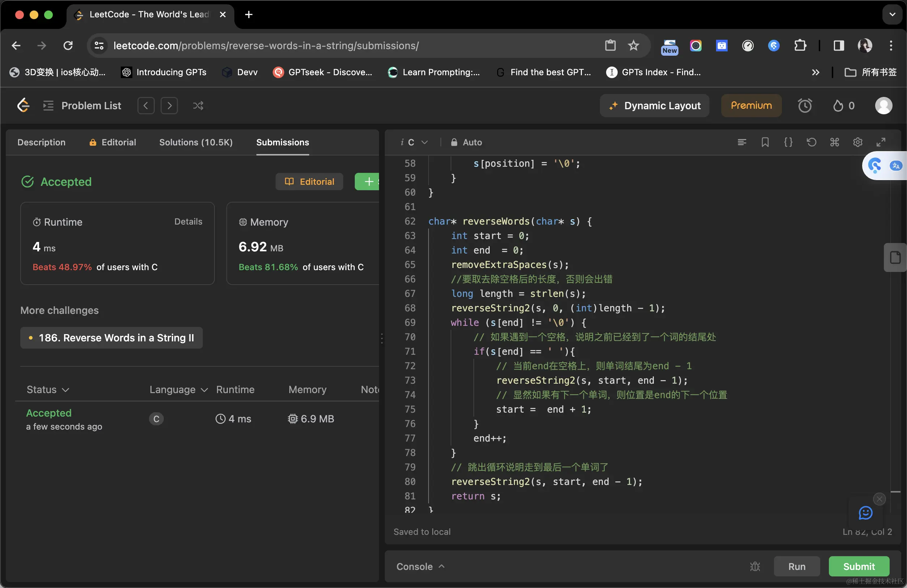Open the keyboard shortcuts command icon
Screen dimensions: 907x588
[835, 142]
